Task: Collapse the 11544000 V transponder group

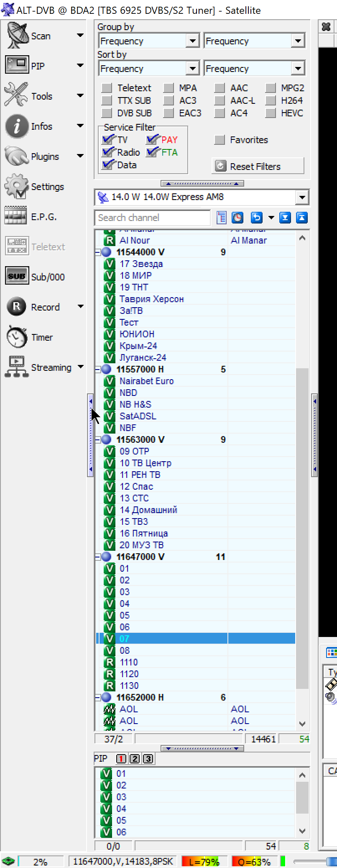Action: tap(98, 252)
